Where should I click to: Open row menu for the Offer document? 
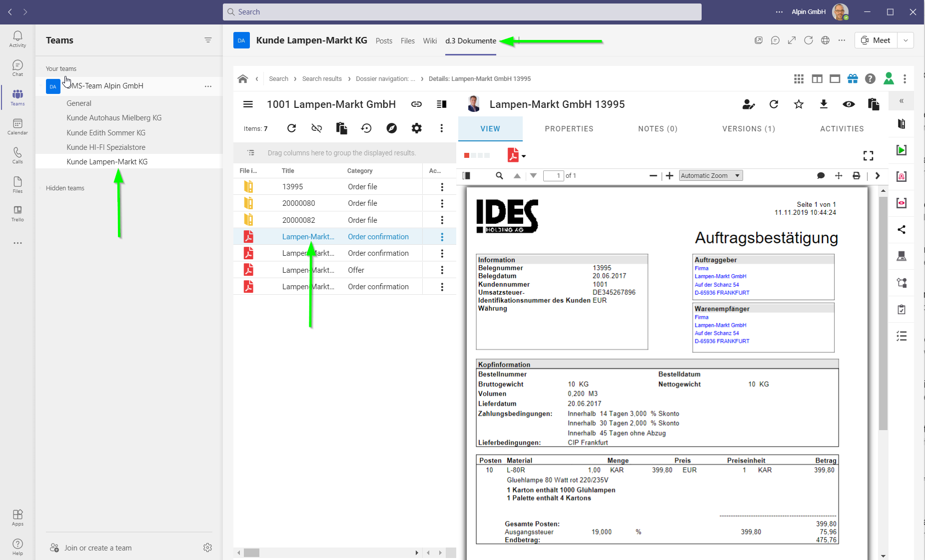coord(442,270)
